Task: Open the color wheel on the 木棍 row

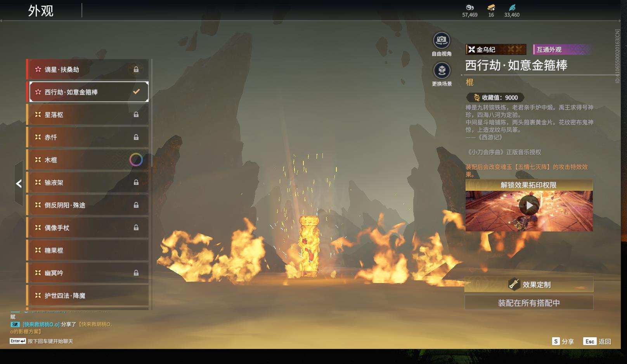Action: (136, 160)
